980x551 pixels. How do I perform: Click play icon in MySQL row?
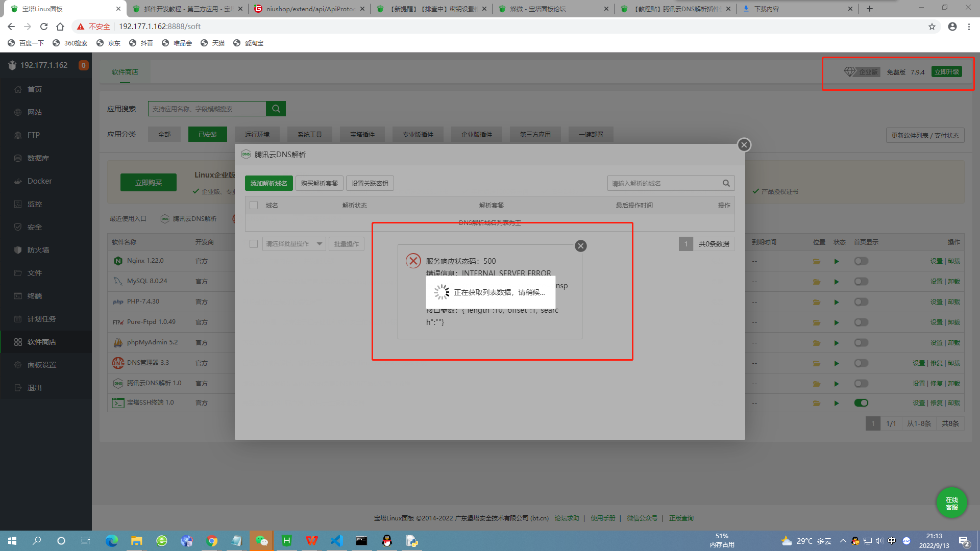tap(836, 282)
